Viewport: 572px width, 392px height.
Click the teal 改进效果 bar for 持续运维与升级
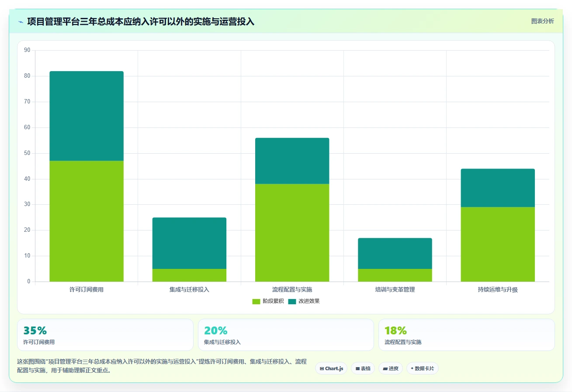coord(498,188)
